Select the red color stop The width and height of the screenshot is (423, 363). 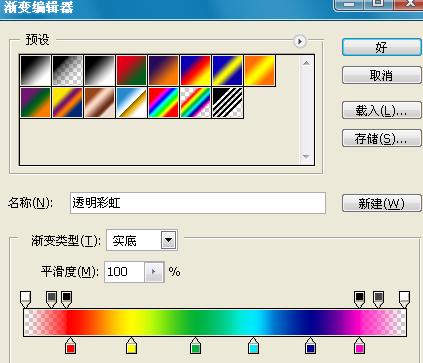tap(70, 346)
